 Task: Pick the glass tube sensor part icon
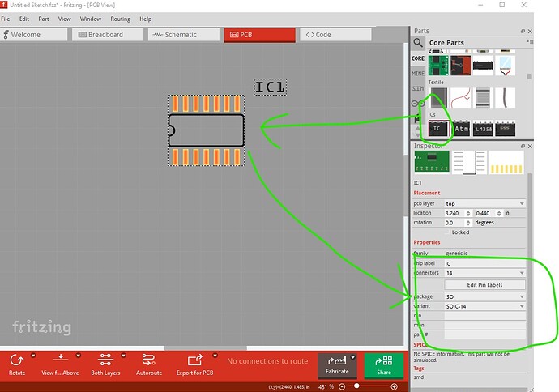coord(506,66)
